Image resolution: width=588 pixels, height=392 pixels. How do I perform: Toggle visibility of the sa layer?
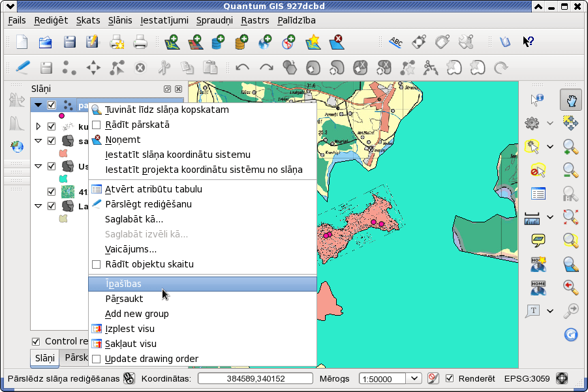[52, 141]
